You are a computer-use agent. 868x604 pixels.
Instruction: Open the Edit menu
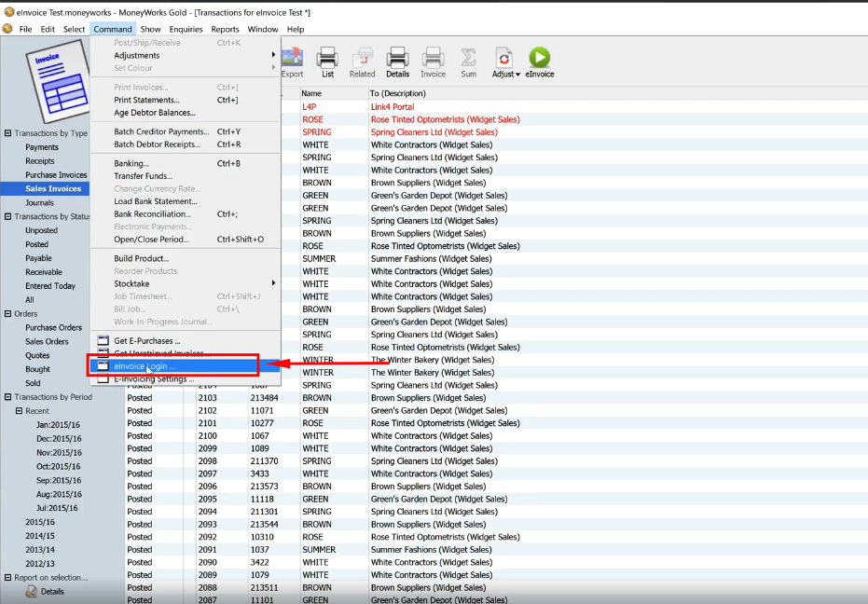click(x=48, y=29)
